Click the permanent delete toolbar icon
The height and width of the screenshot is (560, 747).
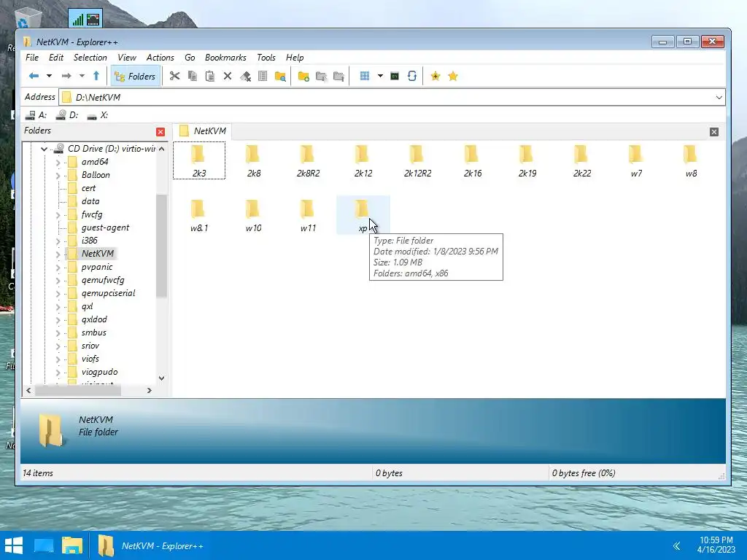[245, 76]
